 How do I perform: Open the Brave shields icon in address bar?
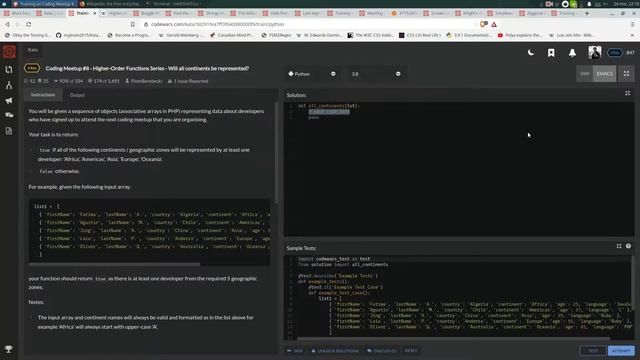[483, 24]
